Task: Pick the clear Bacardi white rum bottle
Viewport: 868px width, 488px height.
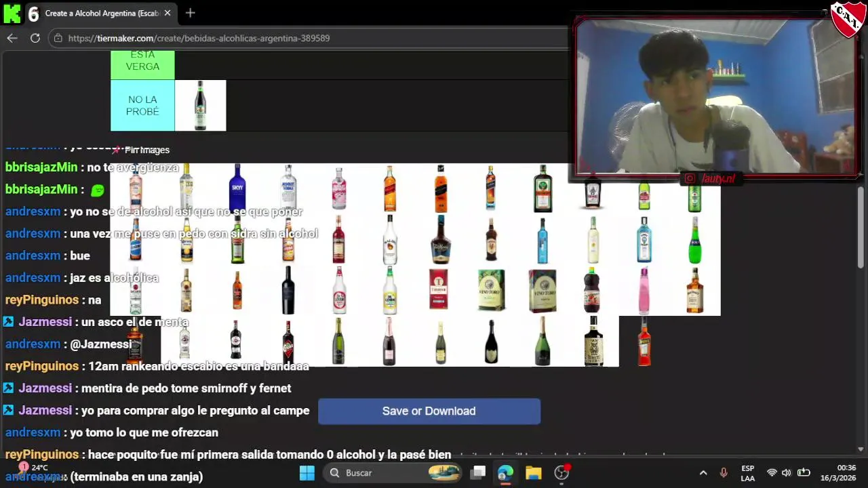Action: 136,290
